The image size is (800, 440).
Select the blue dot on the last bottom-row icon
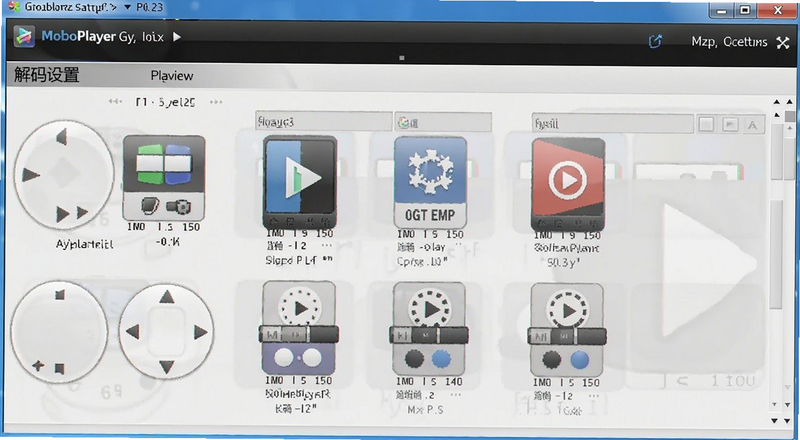coord(579,360)
